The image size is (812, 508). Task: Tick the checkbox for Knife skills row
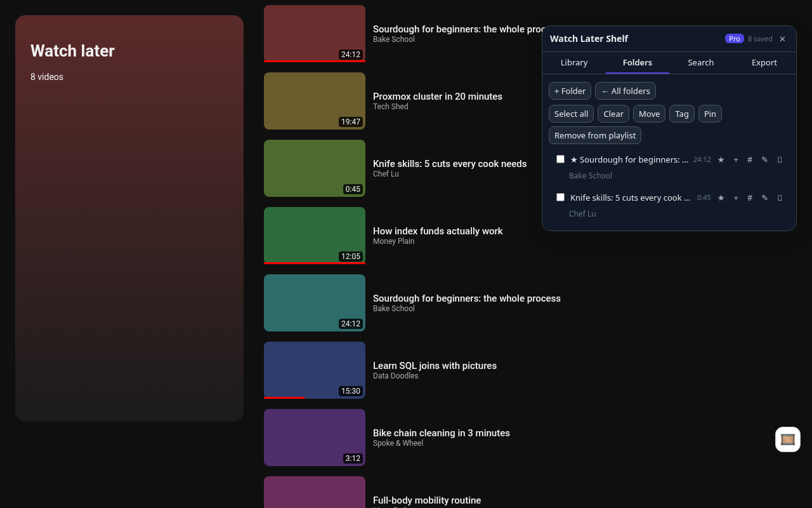[x=560, y=197]
